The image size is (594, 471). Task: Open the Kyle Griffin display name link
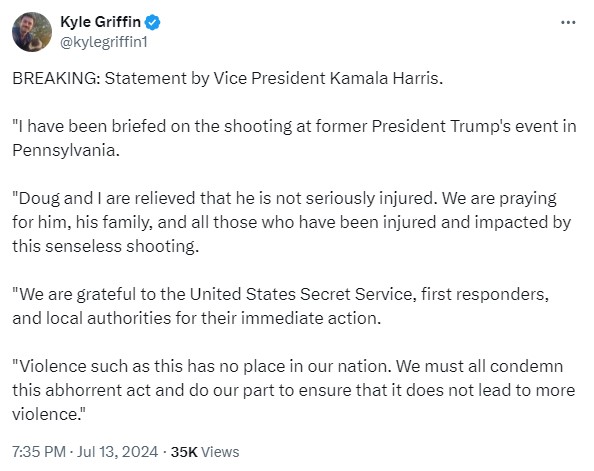click(100, 22)
